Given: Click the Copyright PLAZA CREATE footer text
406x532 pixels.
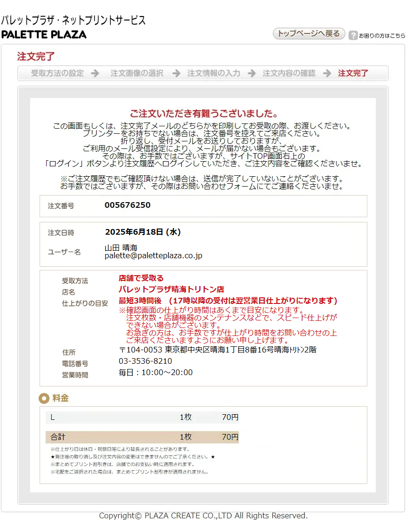Looking at the screenshot, I should 203,516.
